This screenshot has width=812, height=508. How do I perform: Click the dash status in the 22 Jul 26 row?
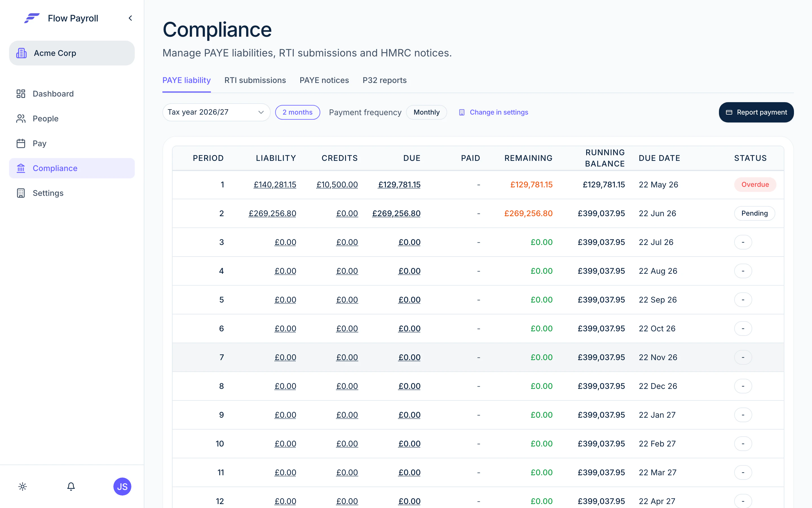pyautogui.click(x=743, y=242)
